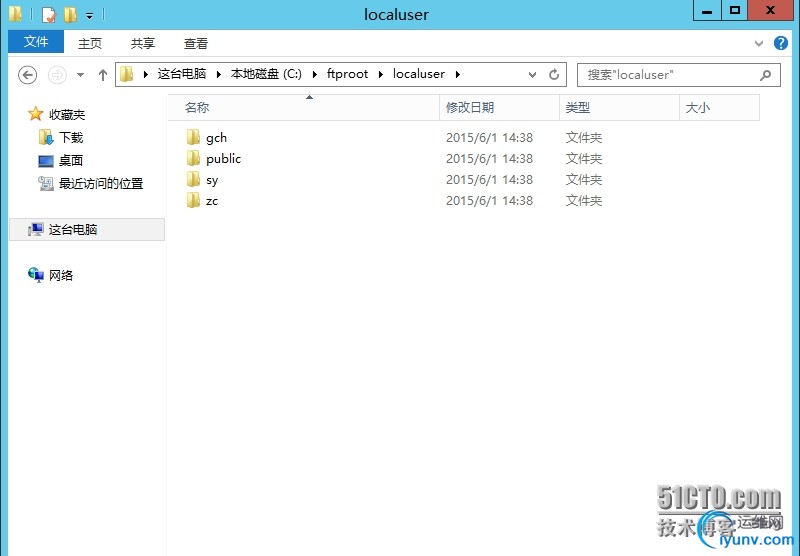The image size is (800, 556).
Task: Open the 文件 ribbon tab
Action: coord(36,41)
